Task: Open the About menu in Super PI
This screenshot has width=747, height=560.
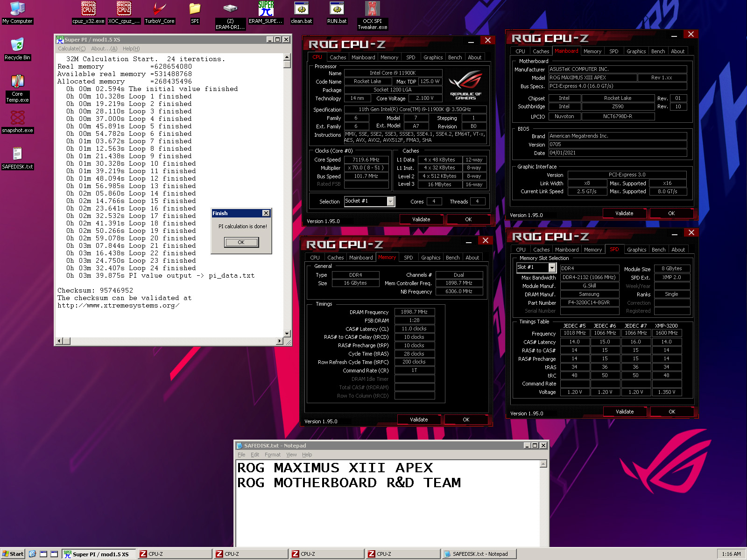Action: [104, 49]
